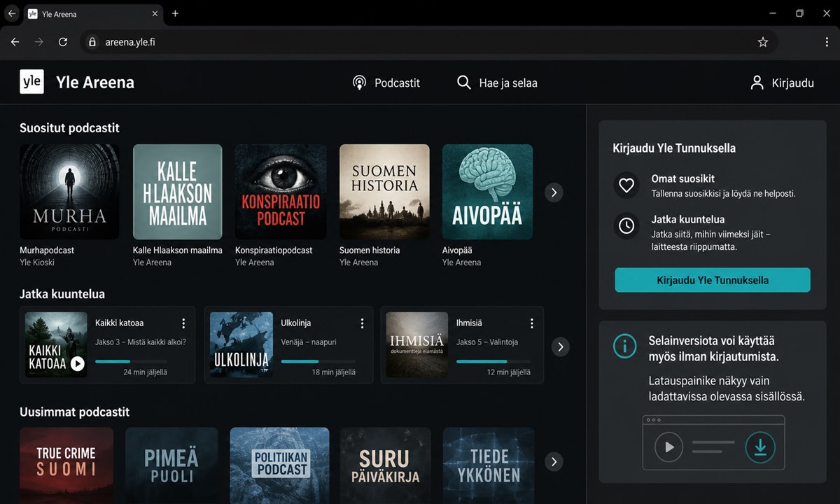
Task: Click the Ulkolinja progress bar
Action: click(318, 361)
